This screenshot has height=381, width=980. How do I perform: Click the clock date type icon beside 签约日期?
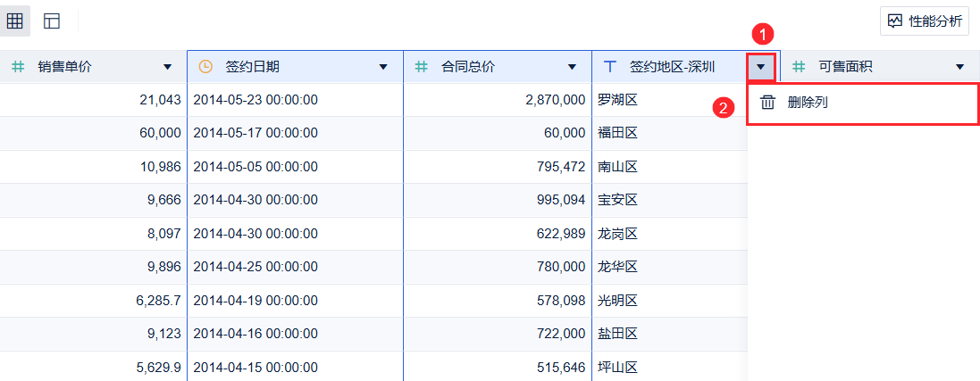pyautogui.click(x=205, y=66)
